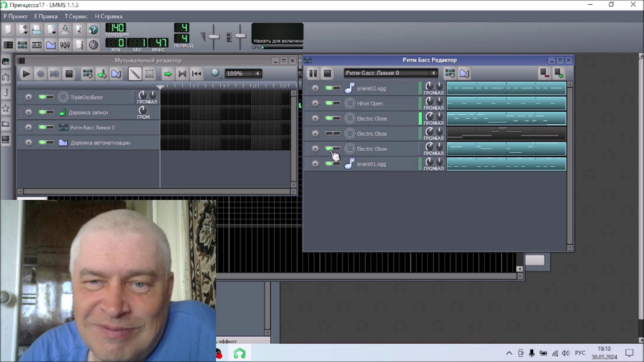The image size is (644, 362).
Task: Add sample track in Song Editor toolbar
Action: (x=102, y=74)
